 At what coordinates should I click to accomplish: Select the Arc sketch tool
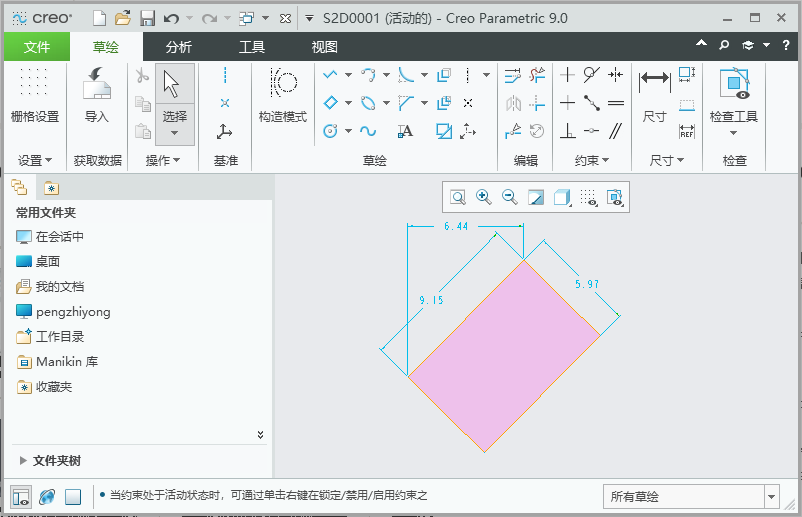pyautogui.click(x=368, y=75)
